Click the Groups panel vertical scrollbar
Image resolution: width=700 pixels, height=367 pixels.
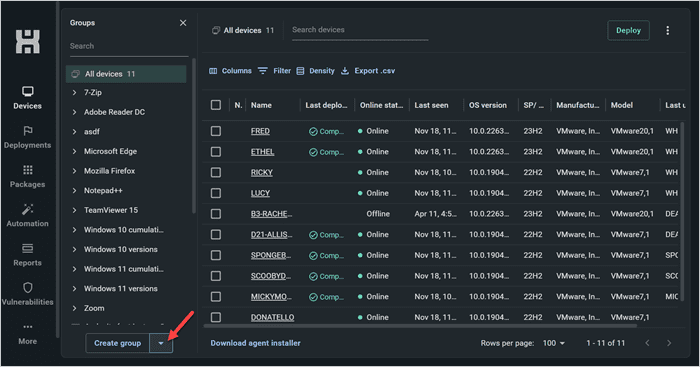194,136
